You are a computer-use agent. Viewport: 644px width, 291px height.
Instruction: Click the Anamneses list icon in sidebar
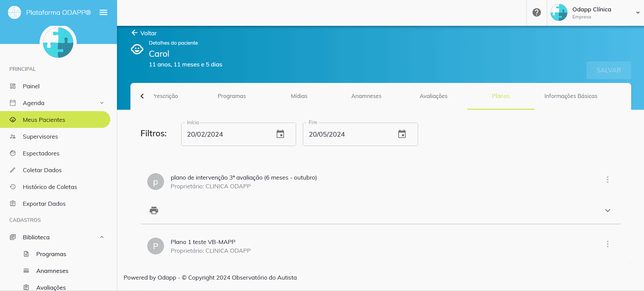(26, 271)
